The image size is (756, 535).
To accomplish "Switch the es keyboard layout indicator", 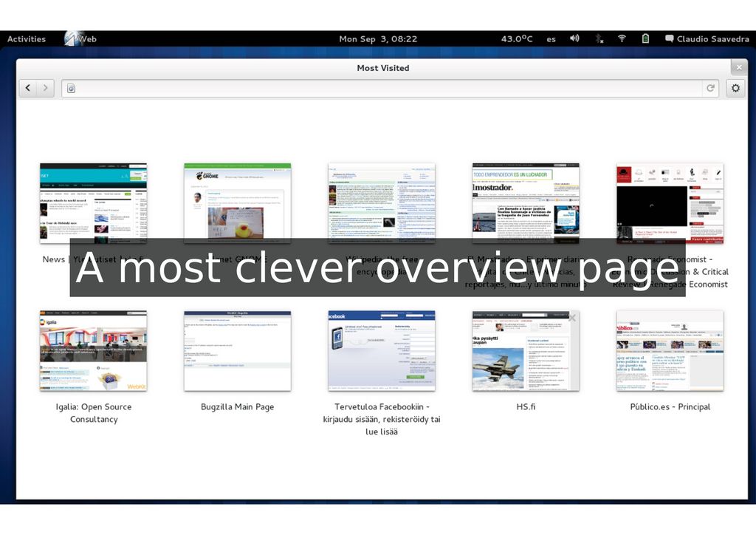I will click(551, 39).
